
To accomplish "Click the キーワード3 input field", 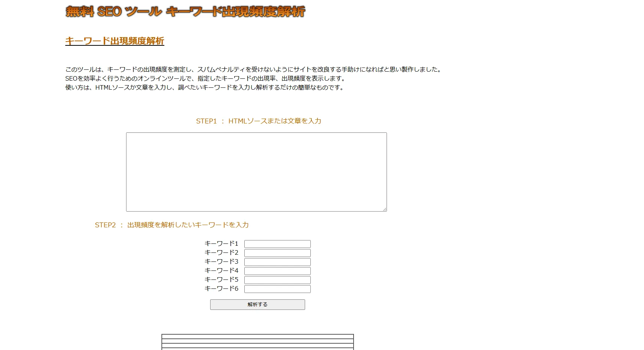I will [x=277, y=262].
